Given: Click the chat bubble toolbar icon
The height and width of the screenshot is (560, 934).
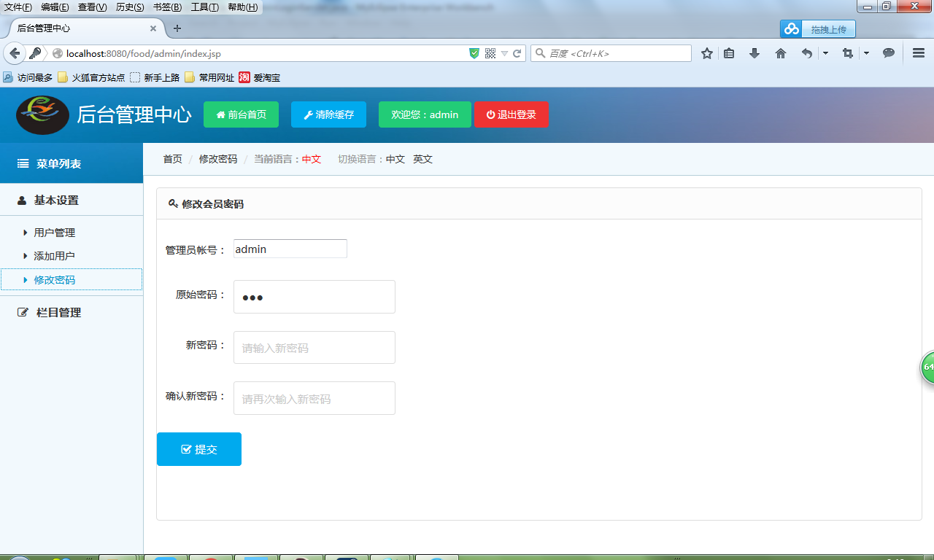Looking at the screenshot, I should click(x=889, y=53).
